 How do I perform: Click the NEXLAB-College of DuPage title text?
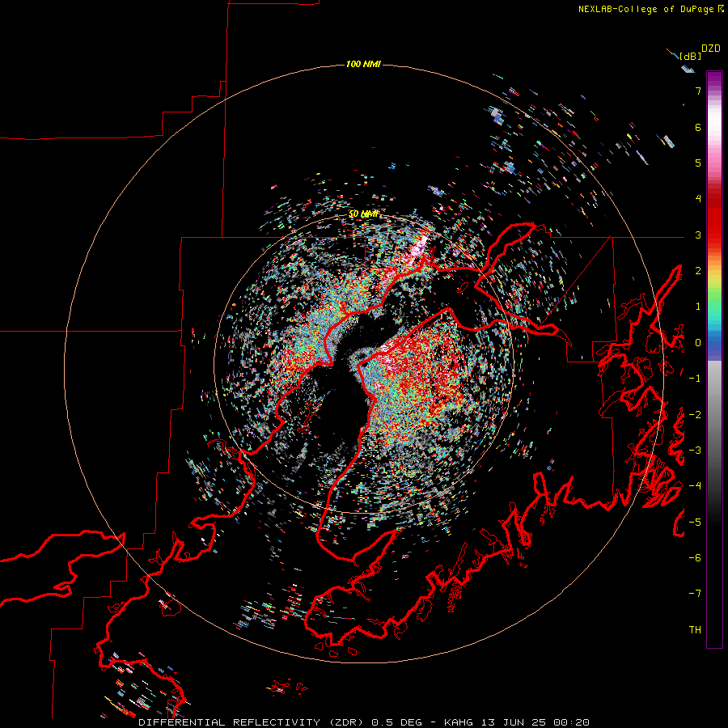(645, 9)
